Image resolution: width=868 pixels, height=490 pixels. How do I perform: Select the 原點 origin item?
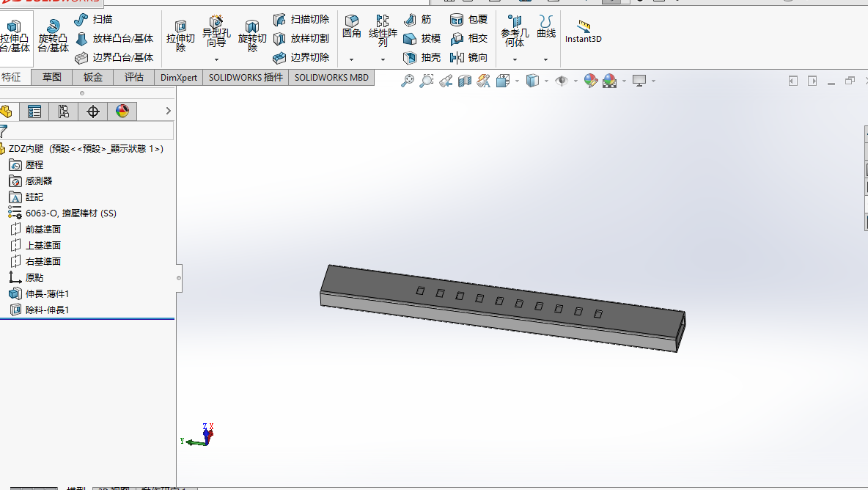[26, 278]
